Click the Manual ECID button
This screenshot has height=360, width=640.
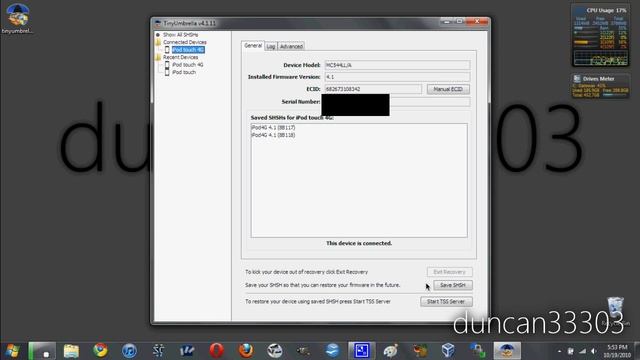pyautogui.click(x=448, y=89)
